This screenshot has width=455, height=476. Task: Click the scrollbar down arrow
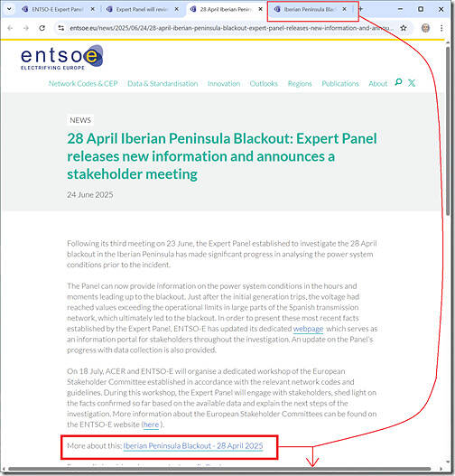(448, 462)
